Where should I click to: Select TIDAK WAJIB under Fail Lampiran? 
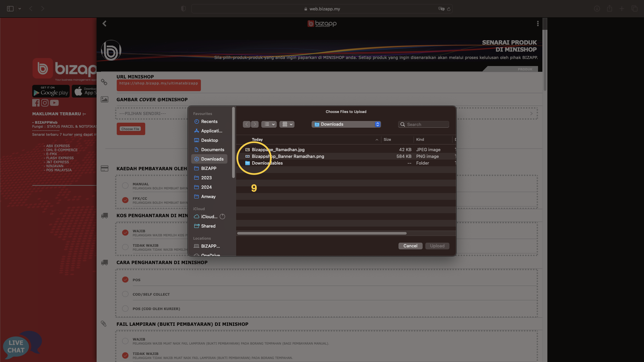[125, 355]
